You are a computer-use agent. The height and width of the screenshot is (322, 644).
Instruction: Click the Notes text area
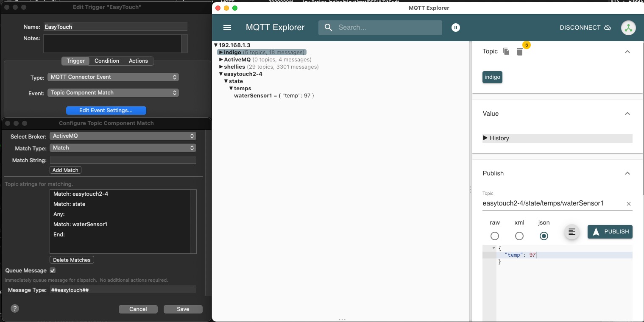point(112,44)
